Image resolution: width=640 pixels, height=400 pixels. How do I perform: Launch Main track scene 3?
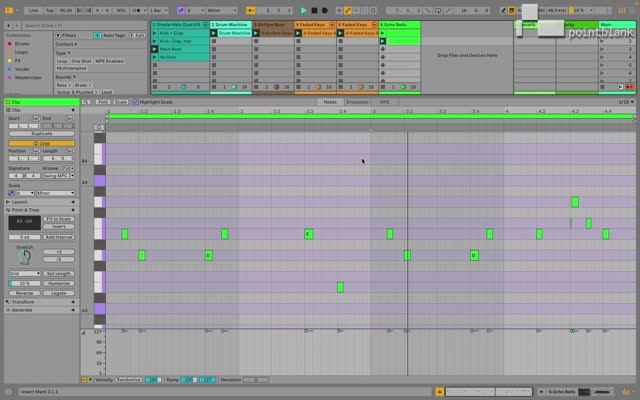pyautogui.click(x=602, y=49)
